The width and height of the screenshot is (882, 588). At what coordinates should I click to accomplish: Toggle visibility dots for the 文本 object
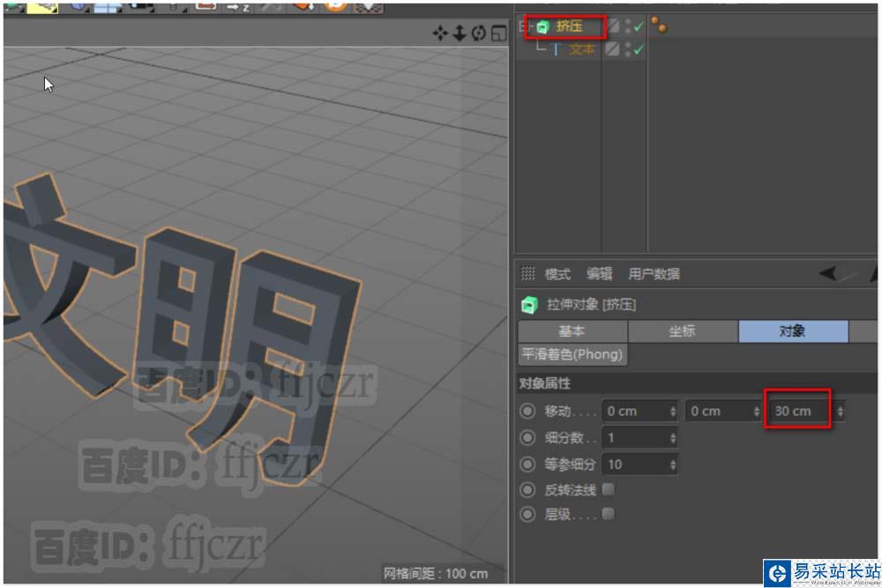click(628, 49)
